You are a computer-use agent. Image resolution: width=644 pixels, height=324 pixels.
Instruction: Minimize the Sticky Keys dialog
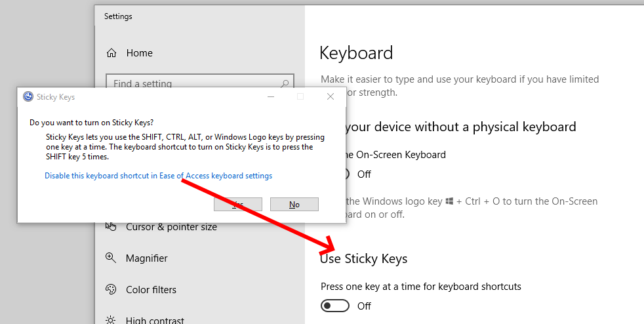[271, 97]
